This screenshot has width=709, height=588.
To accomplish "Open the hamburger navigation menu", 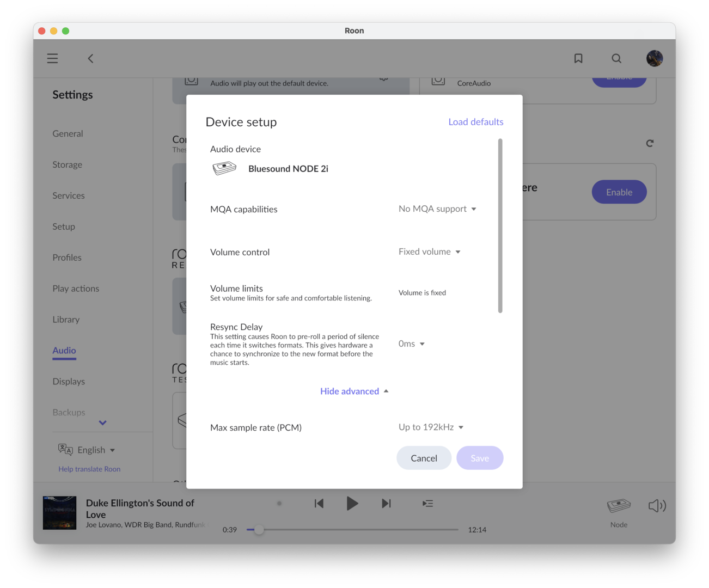I will 52,58.
